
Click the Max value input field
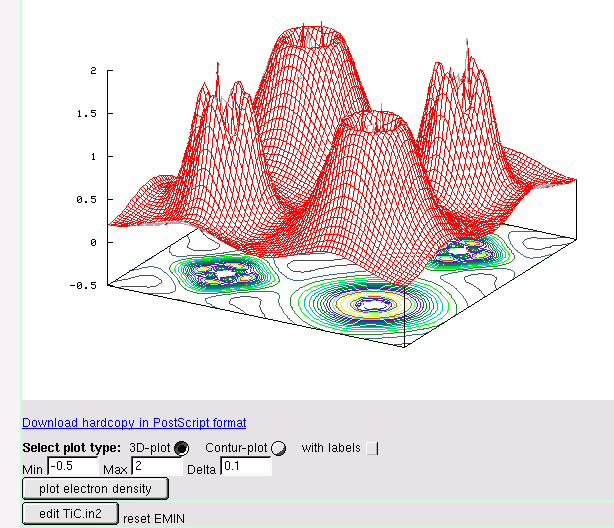point(157,466)
